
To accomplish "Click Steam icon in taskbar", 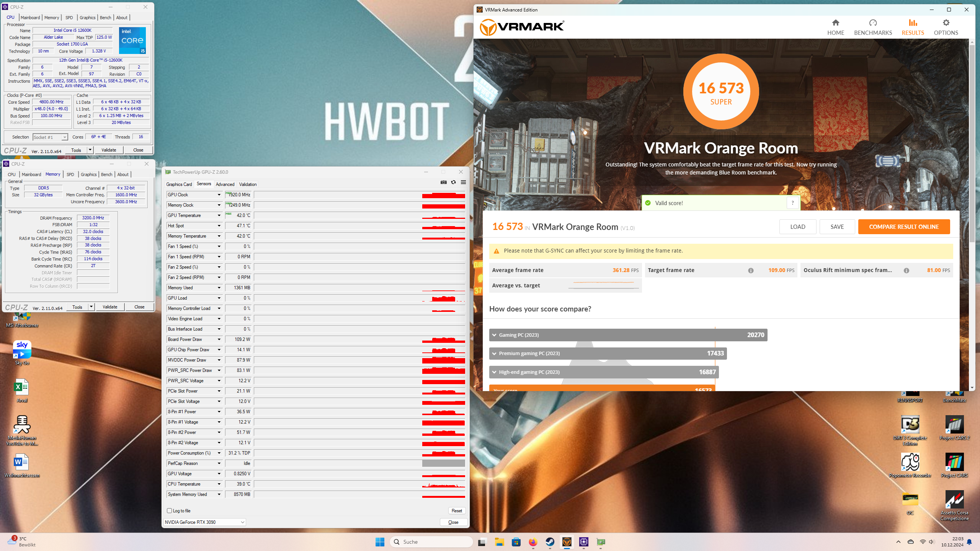I will click(x=550, y=542).
